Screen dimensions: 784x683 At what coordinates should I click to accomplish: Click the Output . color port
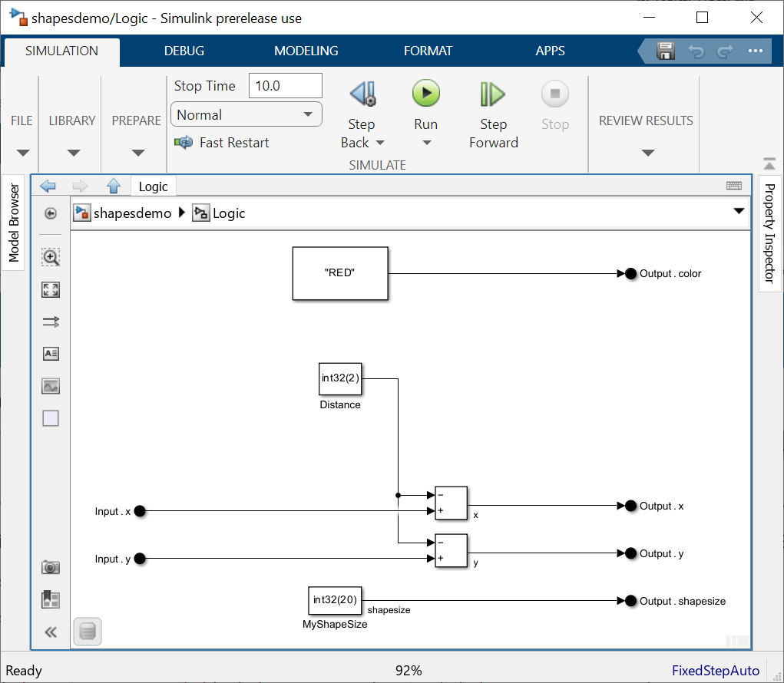pos(631,273)
